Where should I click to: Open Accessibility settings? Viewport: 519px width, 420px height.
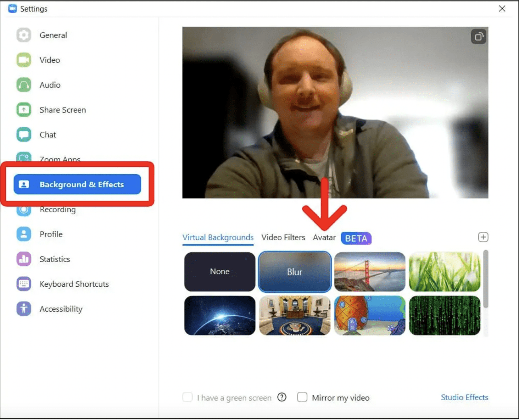point(61,309)
